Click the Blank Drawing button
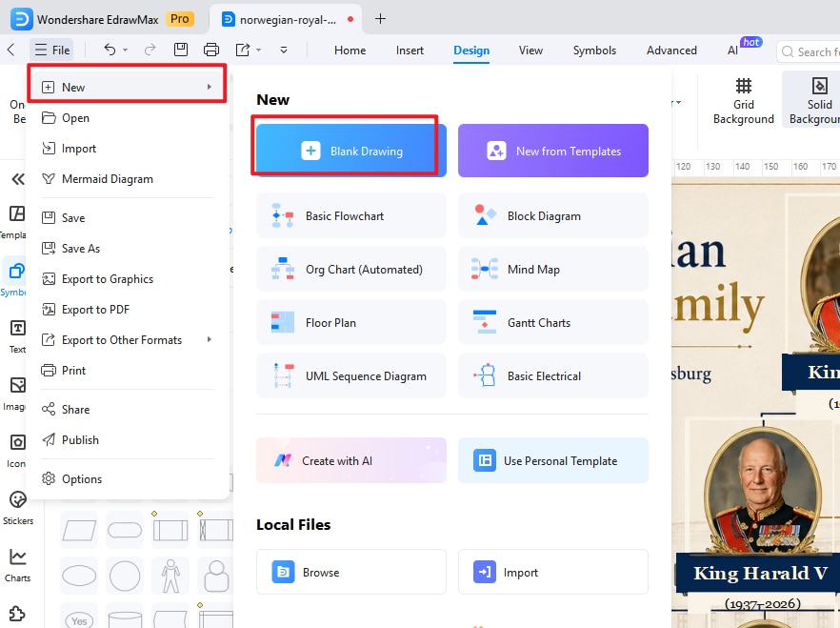840x628 pixels. (350, 151)
